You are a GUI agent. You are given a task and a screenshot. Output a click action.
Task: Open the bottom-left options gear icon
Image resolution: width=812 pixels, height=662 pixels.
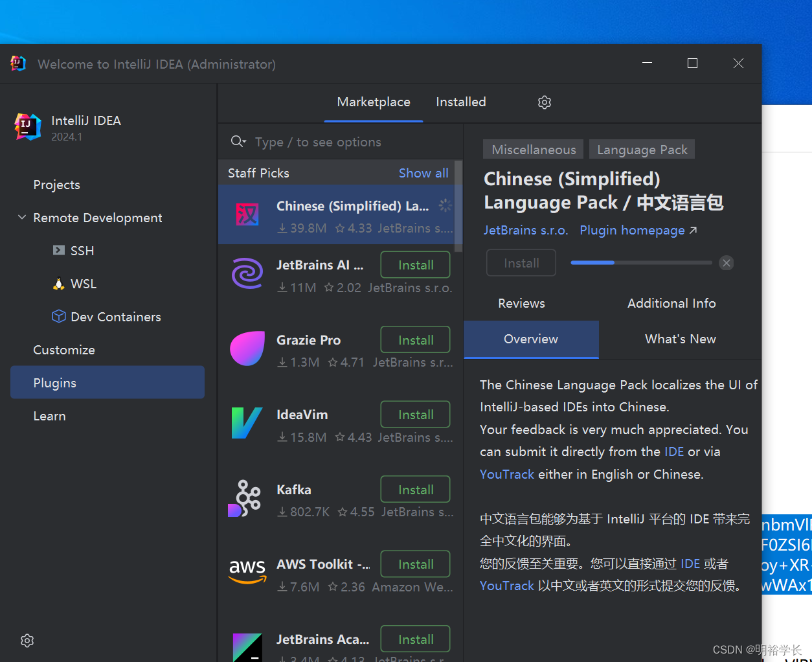tap(27, 641)
